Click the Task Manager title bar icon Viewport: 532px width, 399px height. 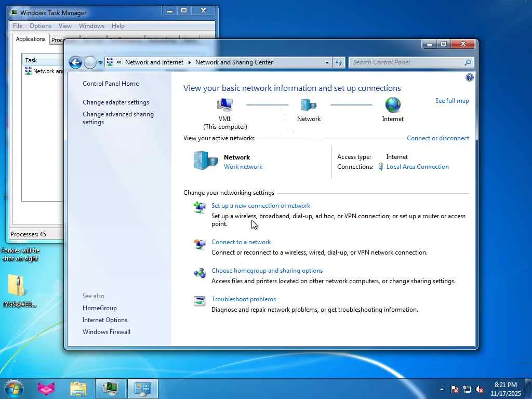pos(14,13)
